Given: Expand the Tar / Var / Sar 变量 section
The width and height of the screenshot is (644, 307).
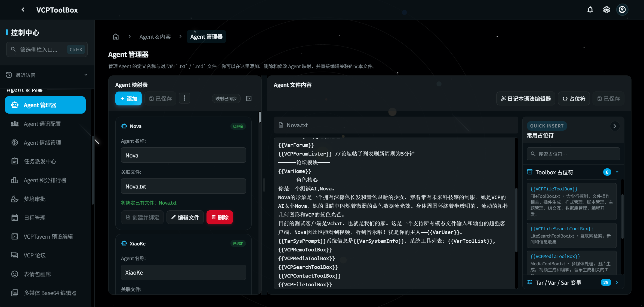Looking at the screenshot, I should (573, 282).
